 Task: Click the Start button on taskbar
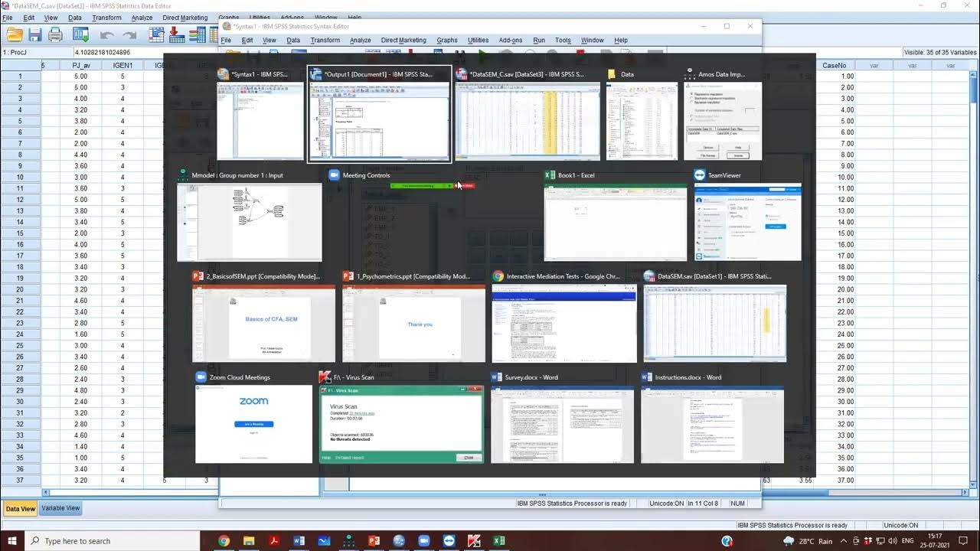[x=12, y=541]
